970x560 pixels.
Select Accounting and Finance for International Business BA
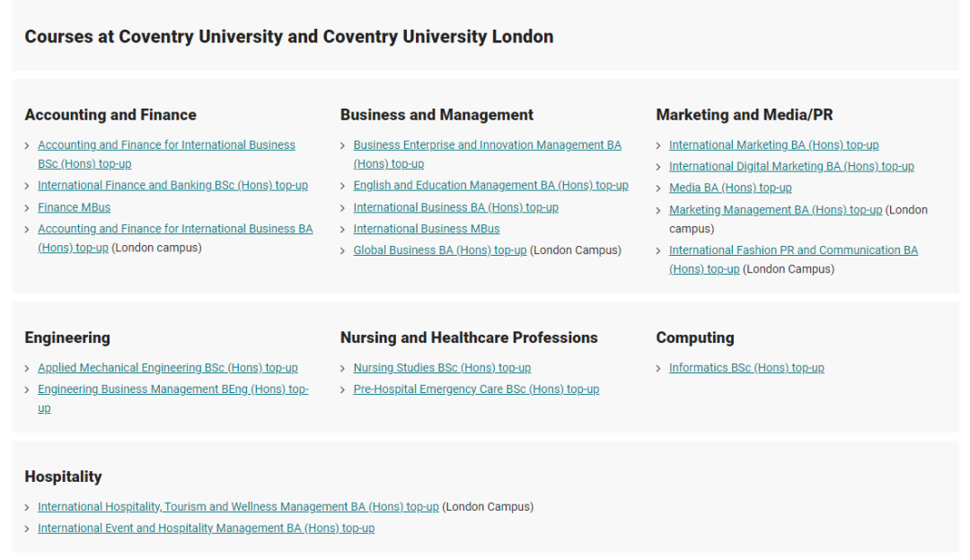(x=175, y=229)
